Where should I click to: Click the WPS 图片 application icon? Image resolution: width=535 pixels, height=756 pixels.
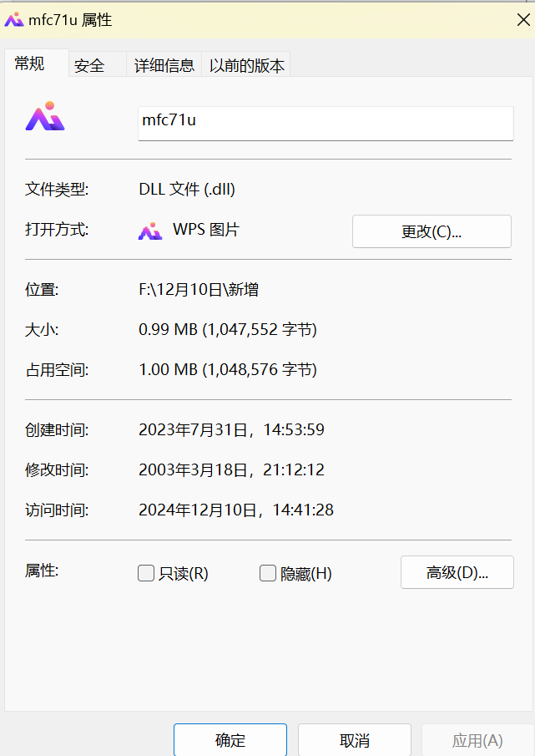point(151,230)
